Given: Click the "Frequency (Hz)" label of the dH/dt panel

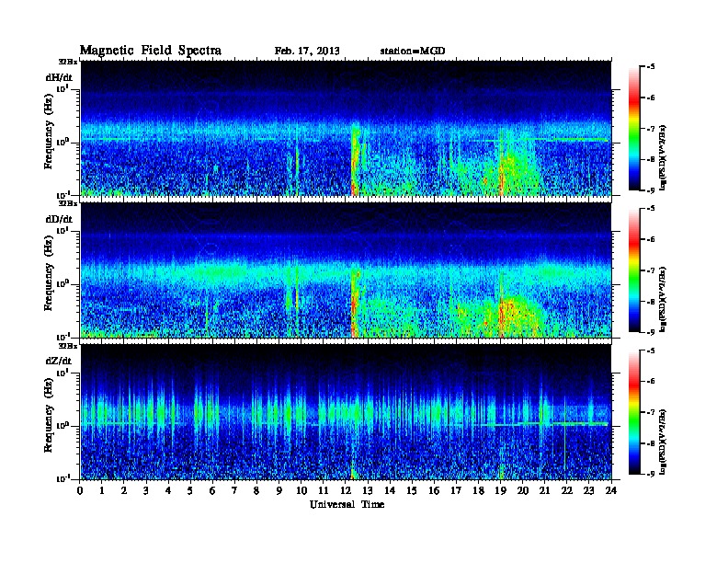Looking at the screenshot, I should point(49,132).
